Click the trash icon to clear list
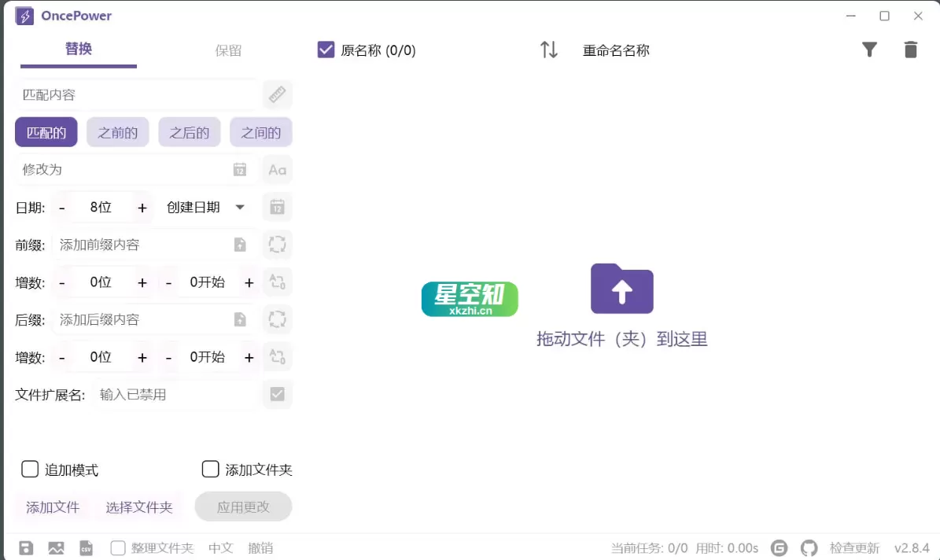940x560 pixels. [x=910, y=50]
